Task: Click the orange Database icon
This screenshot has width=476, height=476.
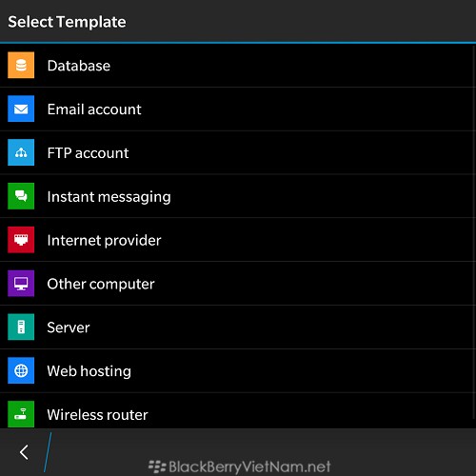Action: 21,65
